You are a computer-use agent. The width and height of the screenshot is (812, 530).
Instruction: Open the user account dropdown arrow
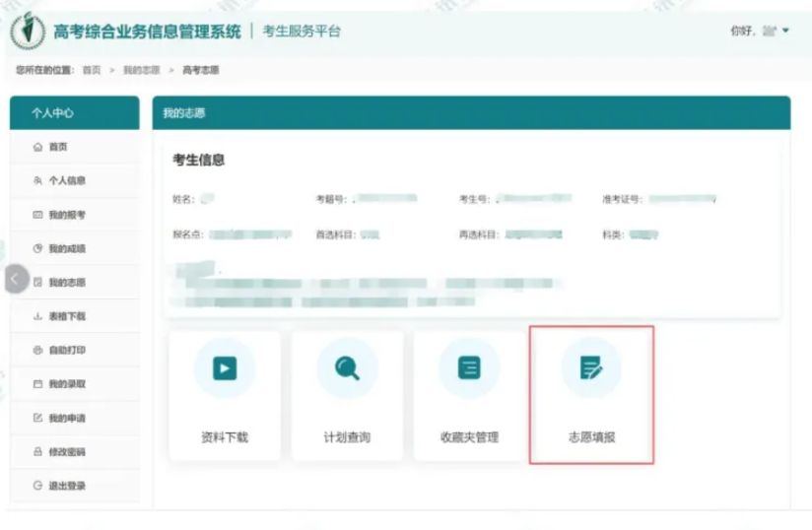785,31
